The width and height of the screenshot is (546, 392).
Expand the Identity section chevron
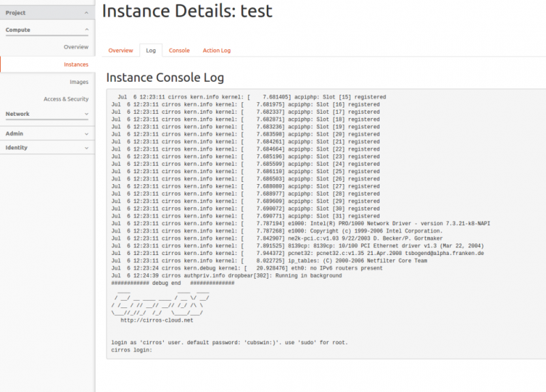[x=86, y=147]
